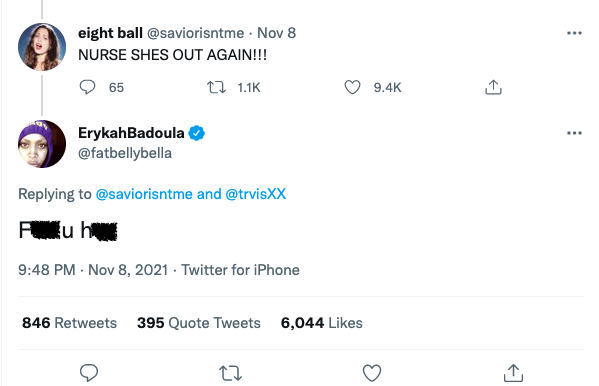Like ErykahBadoula's tweet with heart icon
The height and width of the screenshot is (386, 599).
372,373
